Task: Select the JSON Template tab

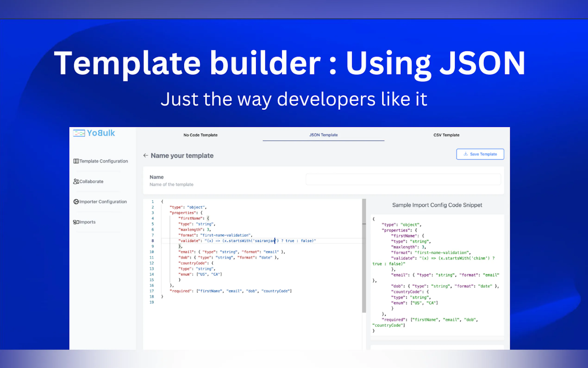Action: [323, 135]
